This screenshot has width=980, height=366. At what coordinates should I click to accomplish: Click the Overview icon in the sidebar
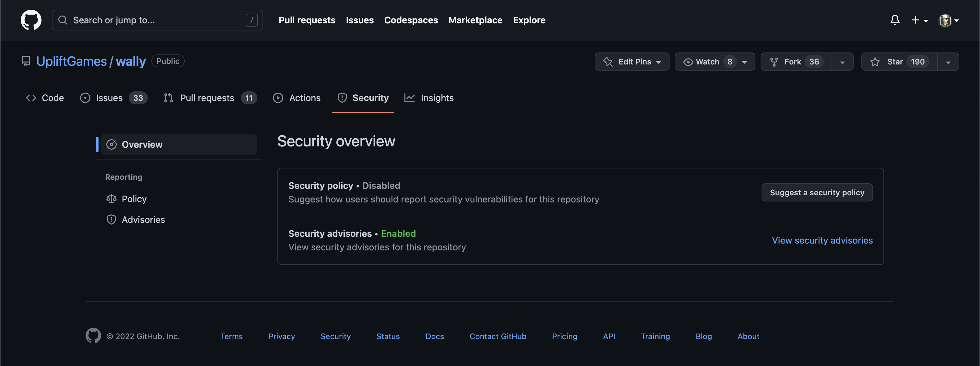pos(111,144)
